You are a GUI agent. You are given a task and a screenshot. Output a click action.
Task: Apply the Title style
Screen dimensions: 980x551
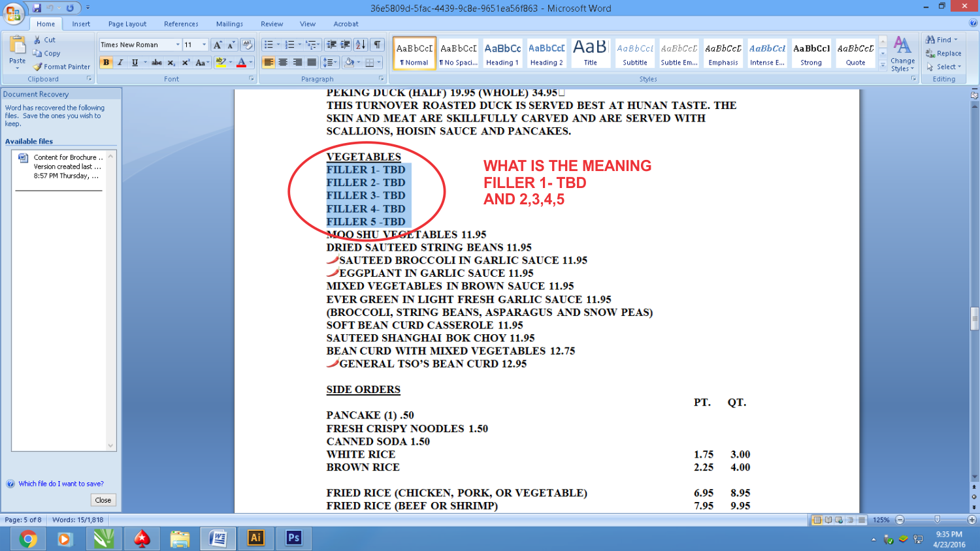[590, 53]
